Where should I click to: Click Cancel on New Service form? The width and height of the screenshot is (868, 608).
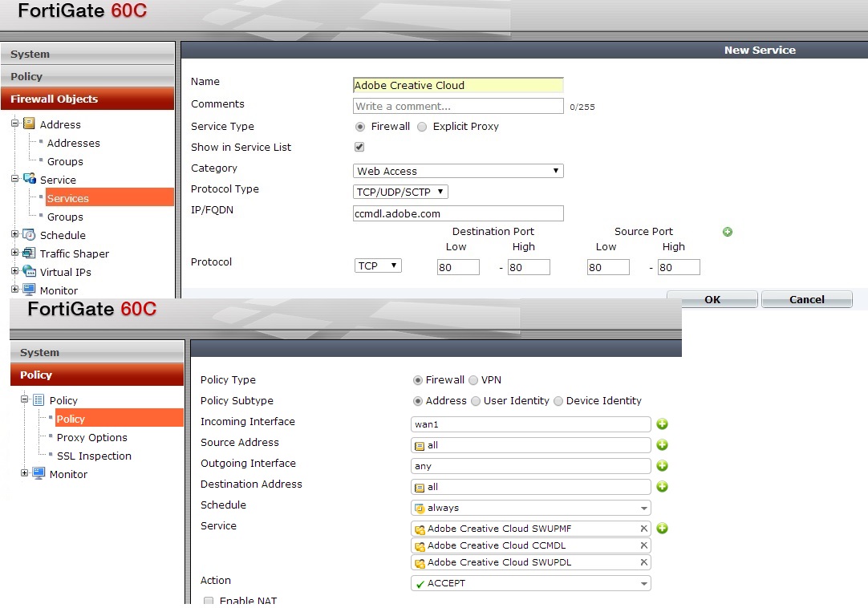[806, 299]
